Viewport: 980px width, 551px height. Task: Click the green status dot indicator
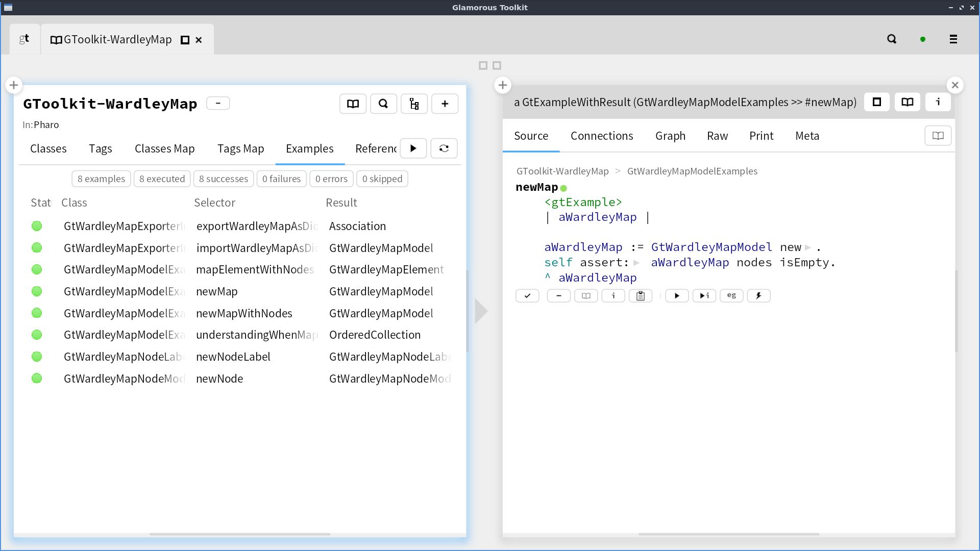pos(922,39)
